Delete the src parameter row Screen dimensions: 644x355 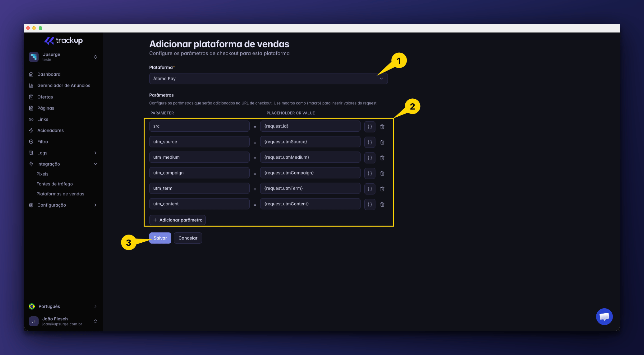coord(382,127)
